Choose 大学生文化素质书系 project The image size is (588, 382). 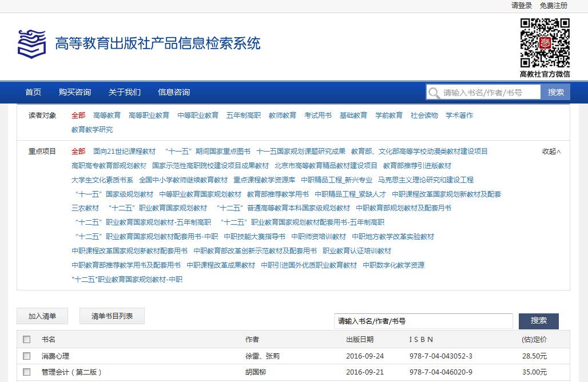click(102, 180)
